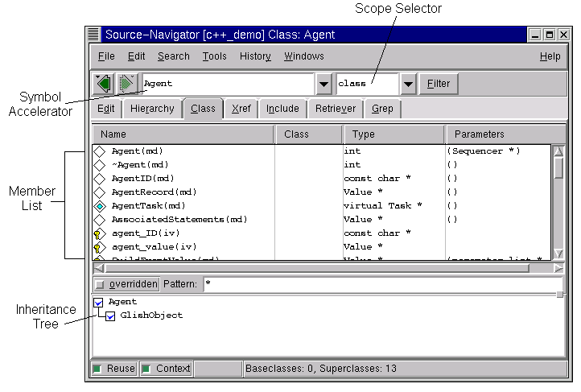Focus the Pattern input field
Viewport: 581px width, 392px height.
pyautogui.click(x=383, y=285)
